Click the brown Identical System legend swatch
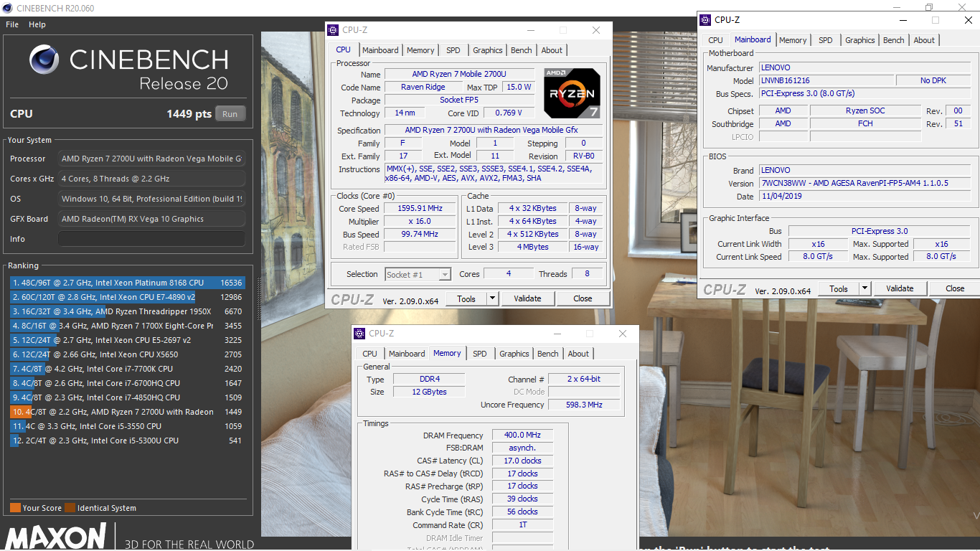This screenshot has width=980, height=551. click(x=70, y=508)
